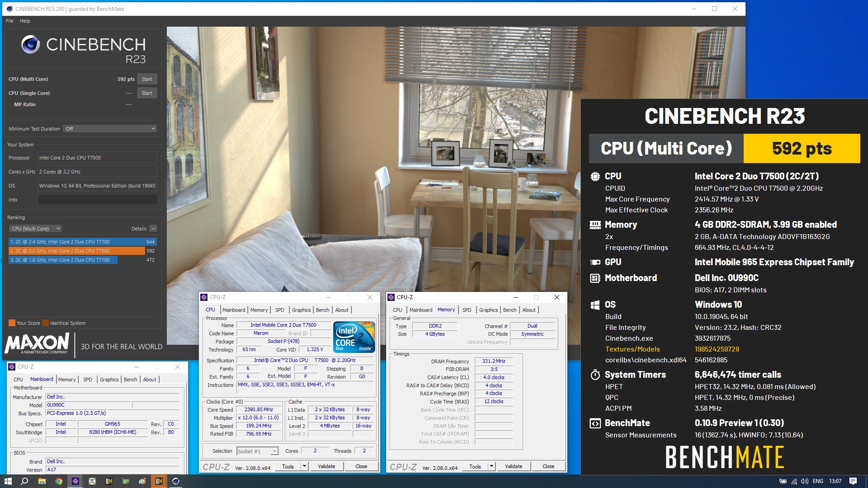Open volume speaker tray icon
868x488 pixels.
pos(805,481)
